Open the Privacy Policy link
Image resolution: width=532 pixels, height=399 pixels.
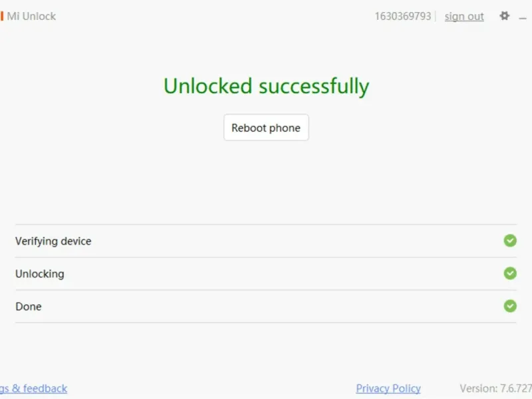388,388
